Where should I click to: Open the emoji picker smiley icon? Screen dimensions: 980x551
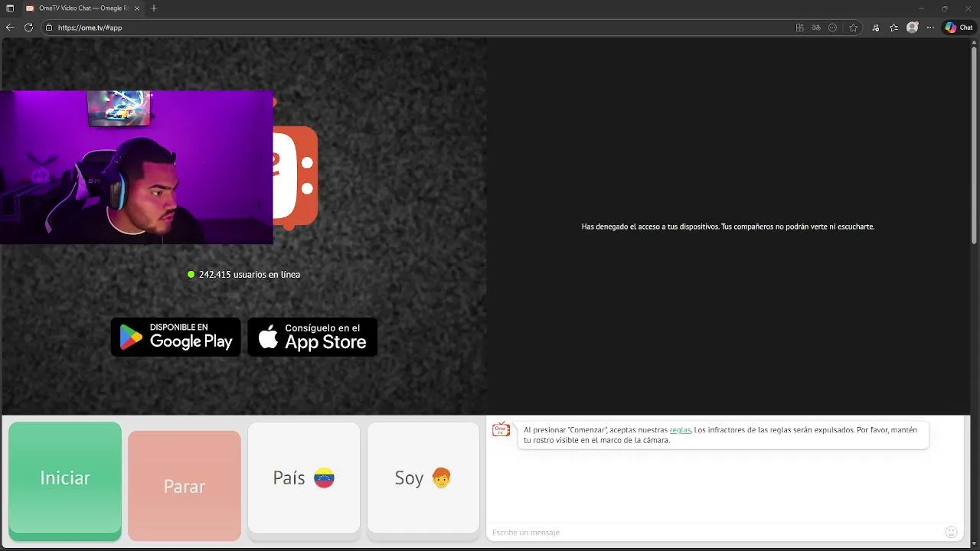pos(952,532)
